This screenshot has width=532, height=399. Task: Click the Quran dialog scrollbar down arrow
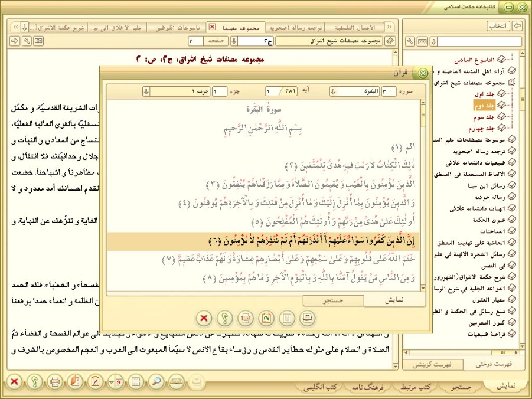pos(423,289)
